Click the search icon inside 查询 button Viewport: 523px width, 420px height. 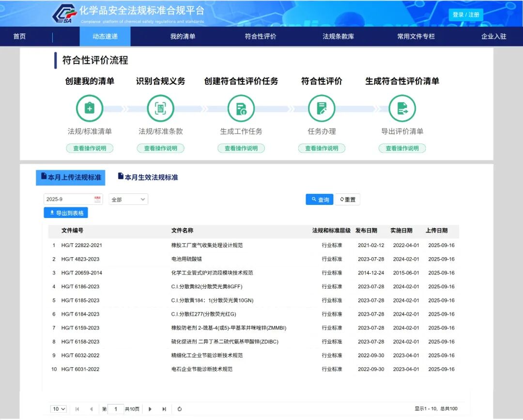coord(313,199)
